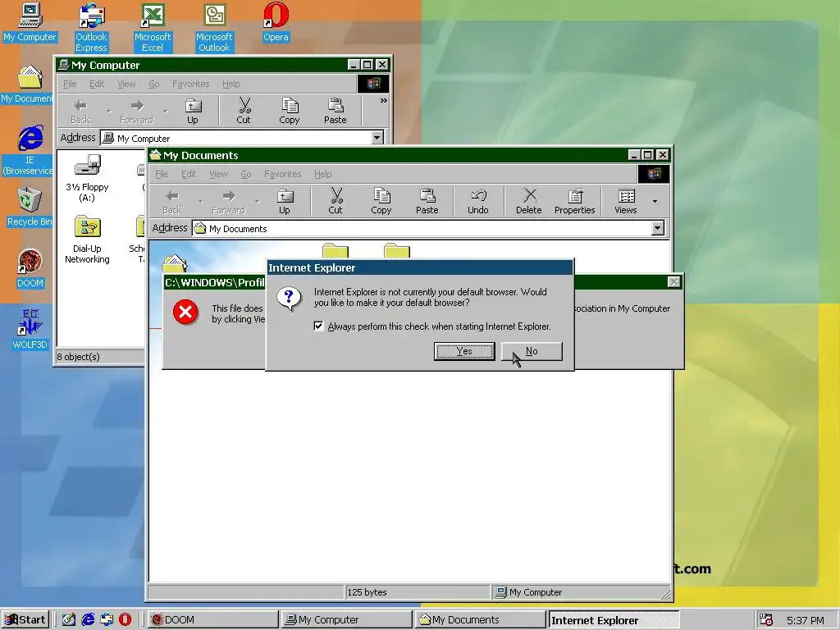This screenshot has height=630, width=840.
Task: Open Forward history dropdown in My Documents
Action: pyautogui.click(x=258, y=202)
